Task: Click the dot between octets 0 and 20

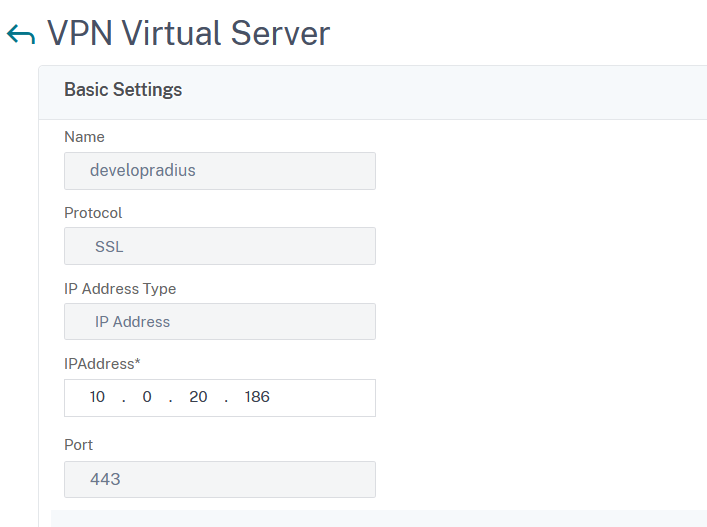Action: tap(171, 398)
